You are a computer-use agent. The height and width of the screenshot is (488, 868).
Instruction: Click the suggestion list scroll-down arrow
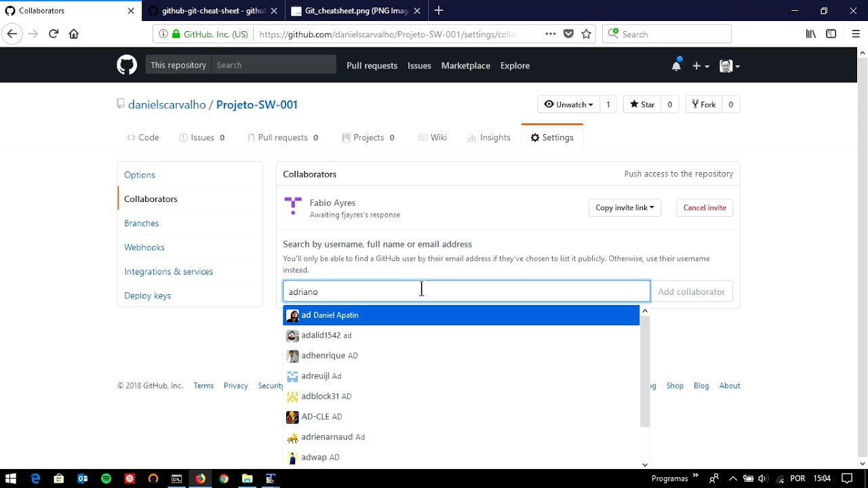coord(645,464)
